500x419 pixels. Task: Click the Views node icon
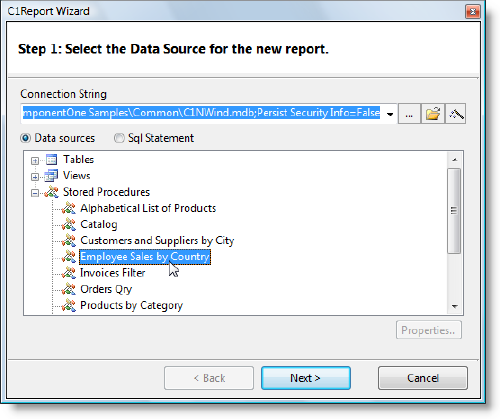[51, 176]
